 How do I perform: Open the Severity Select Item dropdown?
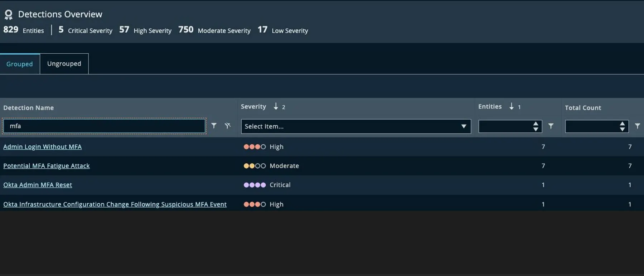click(x=356, y=126)
